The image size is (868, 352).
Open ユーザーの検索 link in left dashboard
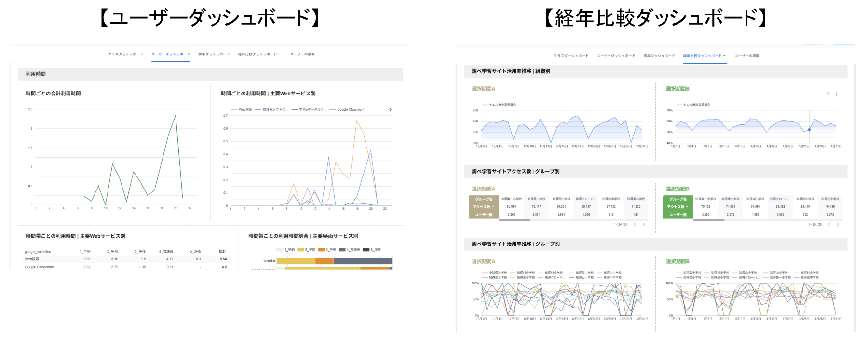point(302,54)
